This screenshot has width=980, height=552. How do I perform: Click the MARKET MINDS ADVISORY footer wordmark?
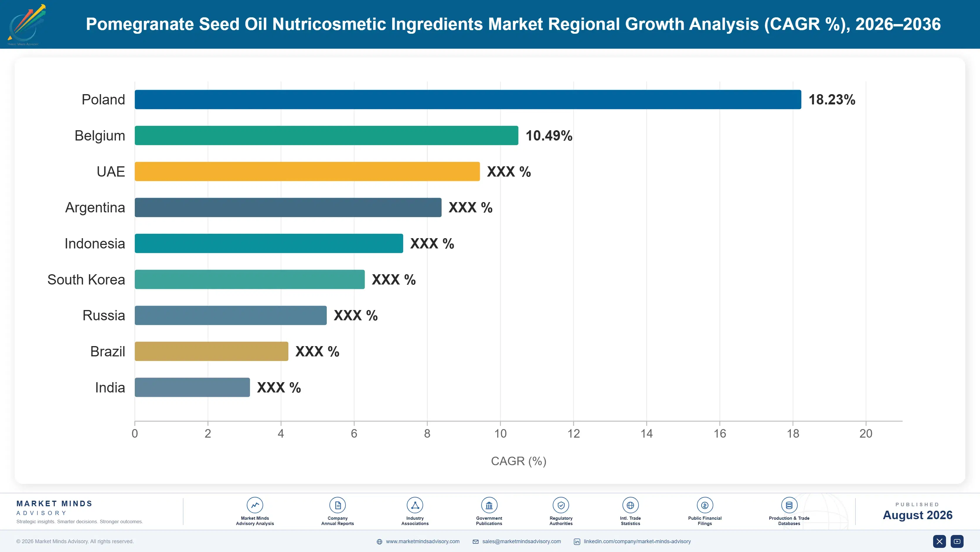coord(55,508)
